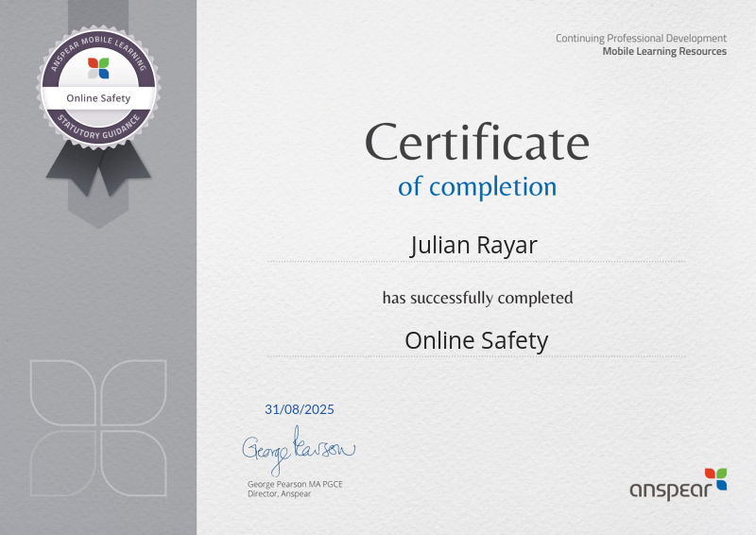The image size is (756, 535).
Task: Click the George Pearson handwritten signature
Action: pos(298,449)
